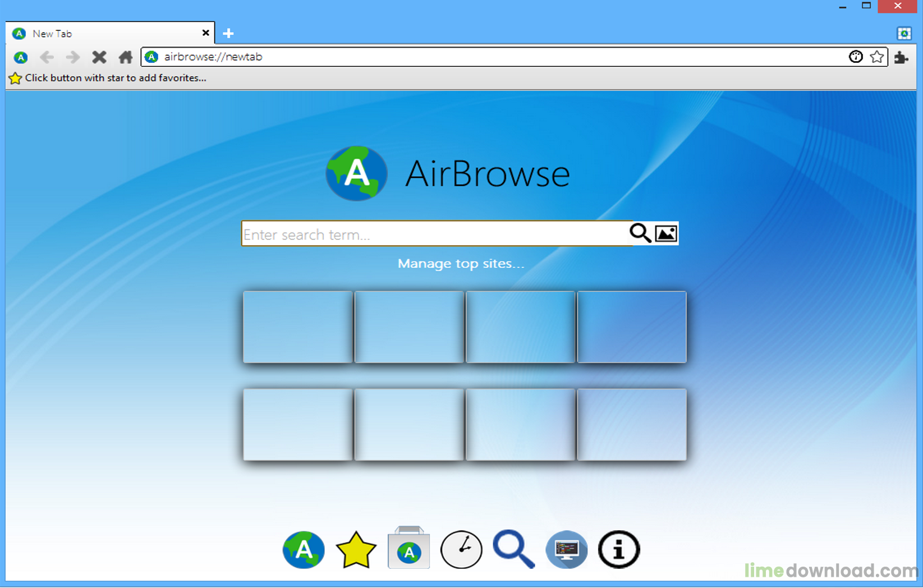Open the about info circle icon
The height and width of the screenshot is (588, 923).
click(618, 550)
